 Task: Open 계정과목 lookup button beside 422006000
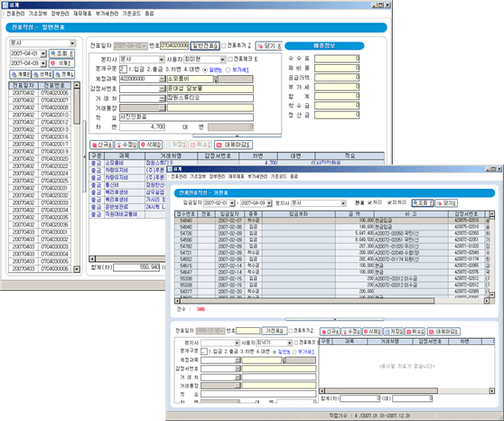(x=162, y=79)
